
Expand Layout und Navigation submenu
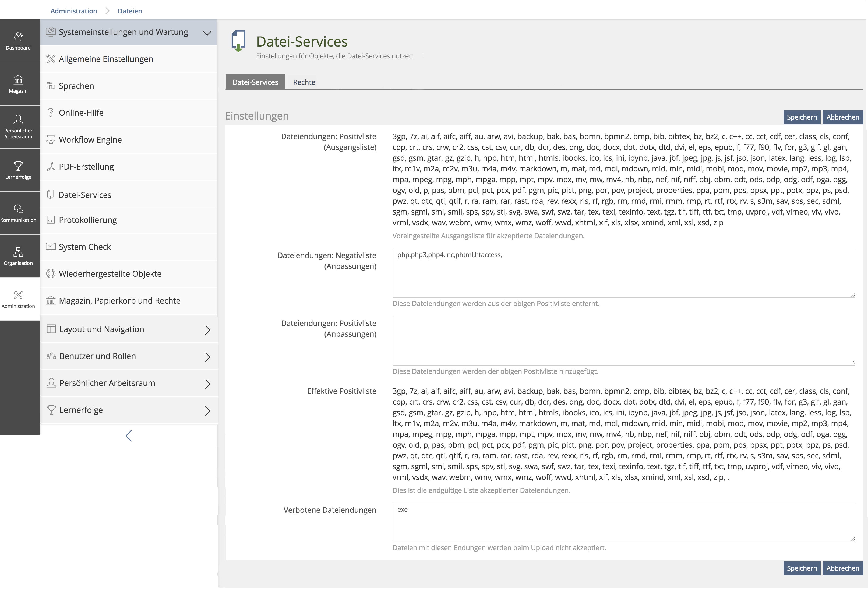click(207, 330)
